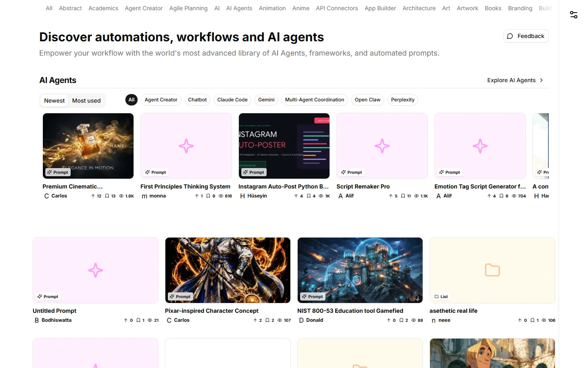This screenshot has height=368, width=588.
Task: Open Emotion Tag Script Generator title
Action: [x=480, y=186]
